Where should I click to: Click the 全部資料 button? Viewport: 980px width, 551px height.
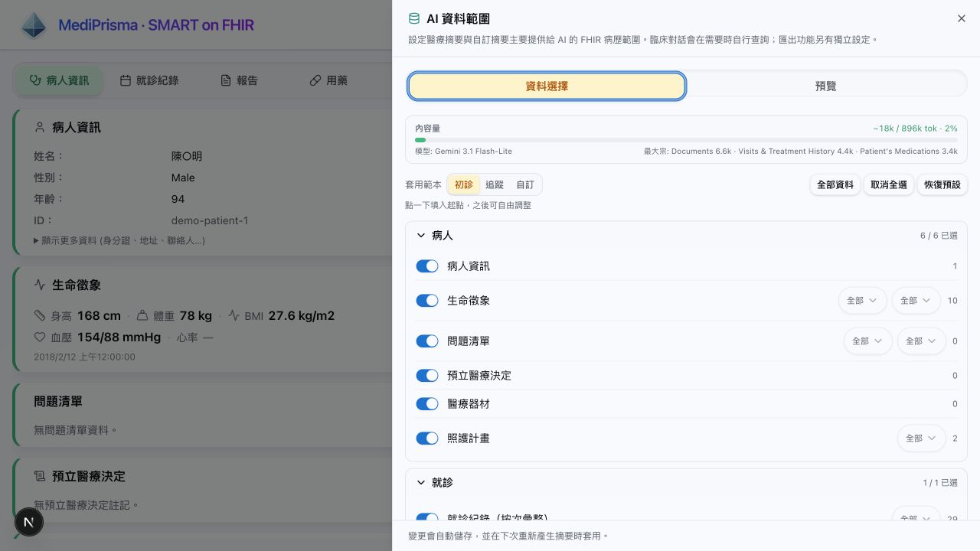835,184
